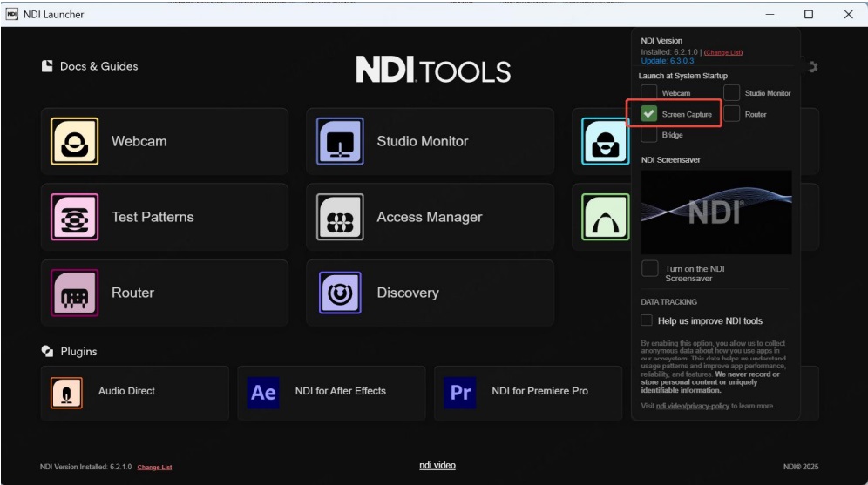
Task: Open the Webcam tool icon
Action: point(75,141)
